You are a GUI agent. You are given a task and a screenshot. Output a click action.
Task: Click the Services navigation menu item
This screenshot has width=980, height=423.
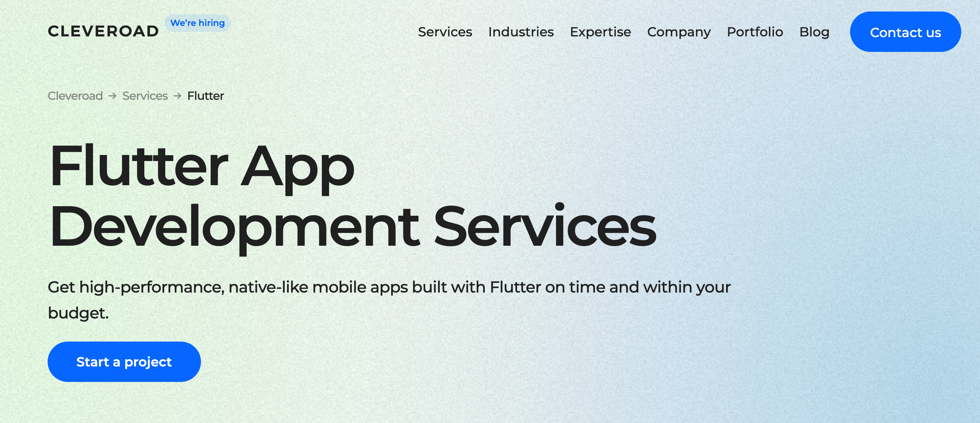click(445, 32)
